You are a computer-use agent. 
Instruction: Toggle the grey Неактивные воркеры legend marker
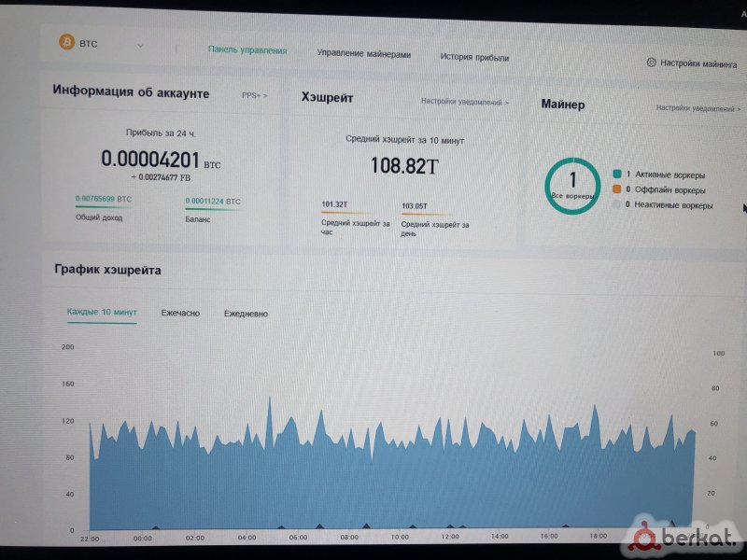616,204
